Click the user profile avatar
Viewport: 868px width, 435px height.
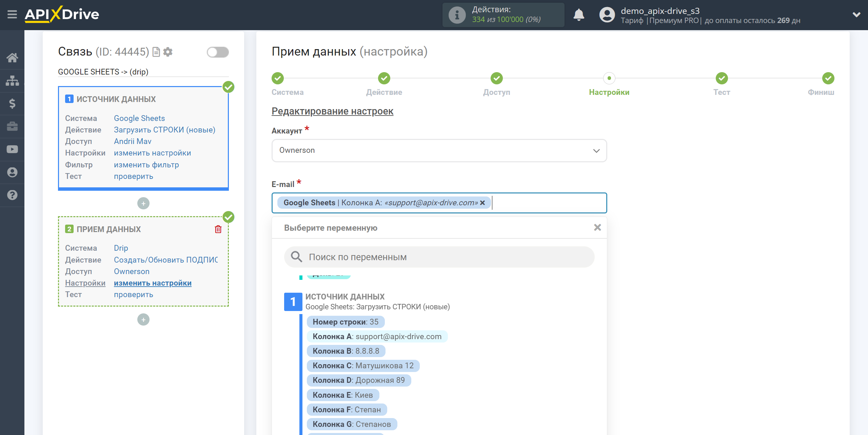click(x=607, y=15)
